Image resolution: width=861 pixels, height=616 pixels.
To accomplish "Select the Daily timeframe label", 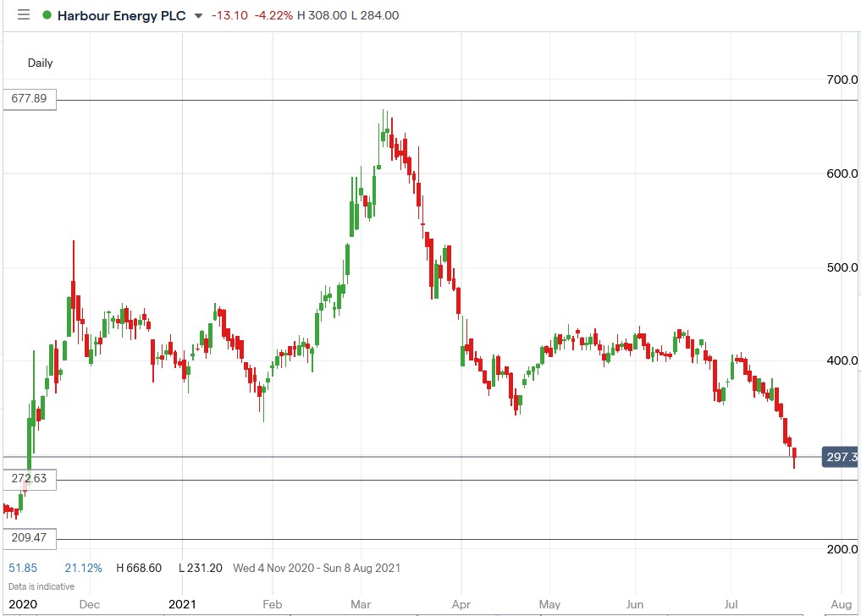I will [40, 63].
